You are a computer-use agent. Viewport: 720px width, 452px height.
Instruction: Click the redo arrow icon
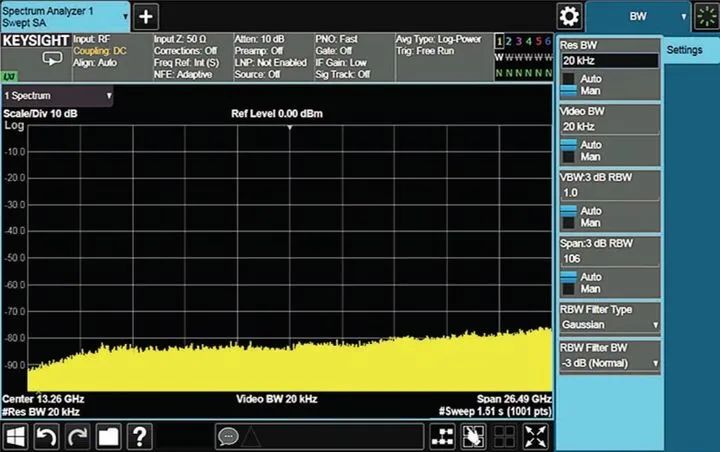coord(77,436)
